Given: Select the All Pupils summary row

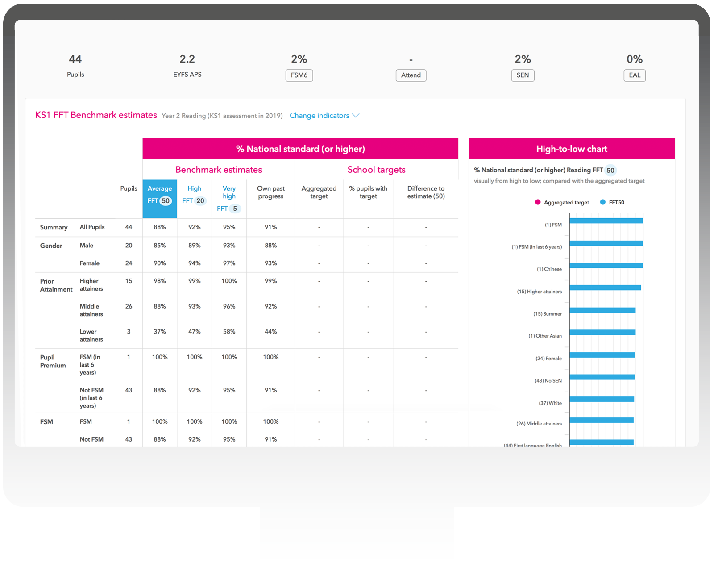Looking at the screenshot, I should (92, 227).
